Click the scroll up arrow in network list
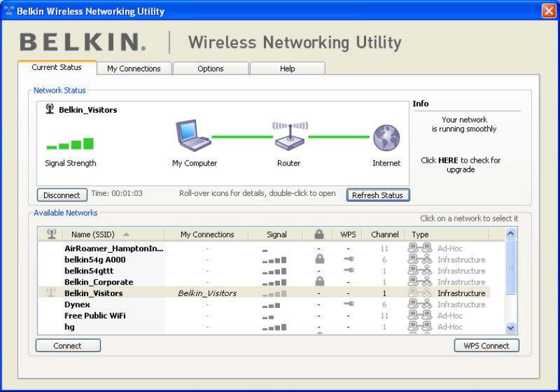Screen dimensions: 560x392 coord(511,234)
